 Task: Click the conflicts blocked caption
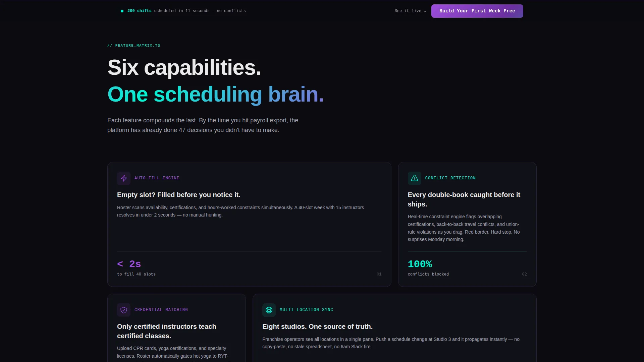428,274
